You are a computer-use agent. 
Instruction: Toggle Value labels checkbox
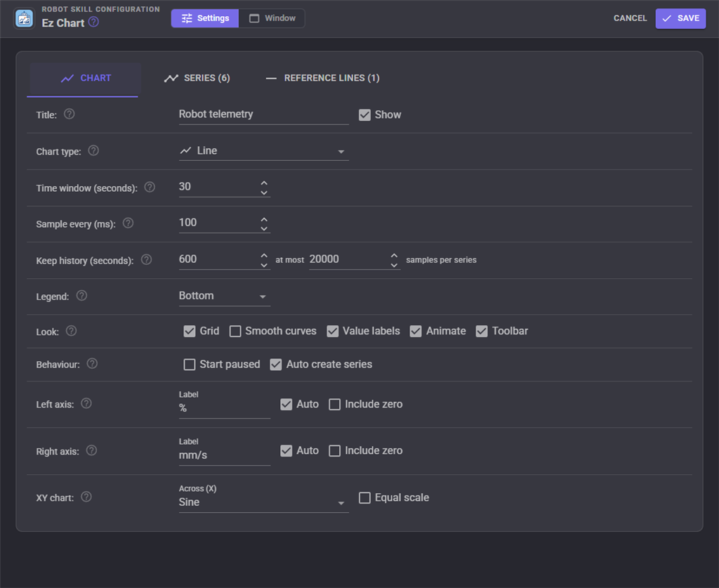pos(332,331)
